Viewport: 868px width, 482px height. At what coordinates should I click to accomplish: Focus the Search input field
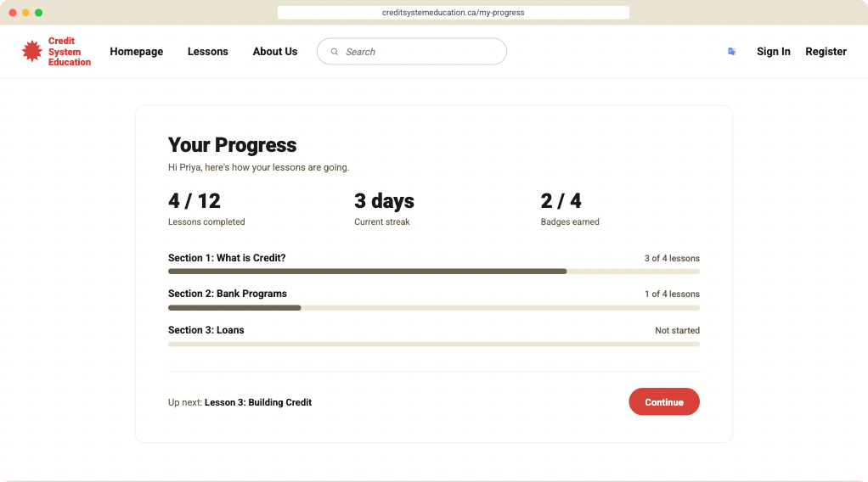pos(412,52)
